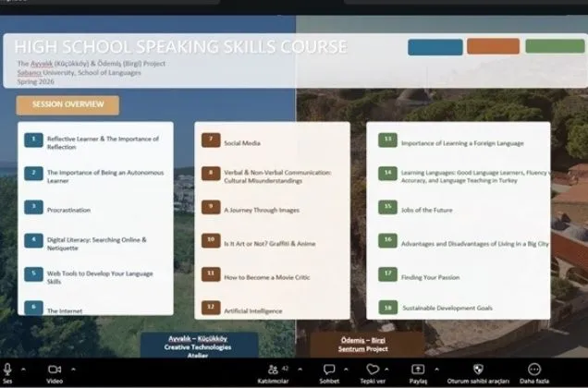
Task: Click 'Learning Languages: Good Language Learners' title
Action: pyautogui.click(x=475, y=176)
